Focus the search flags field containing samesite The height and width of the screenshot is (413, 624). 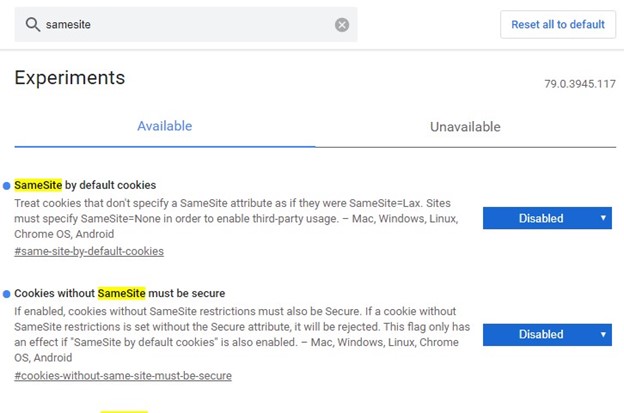tap(186, 25)
